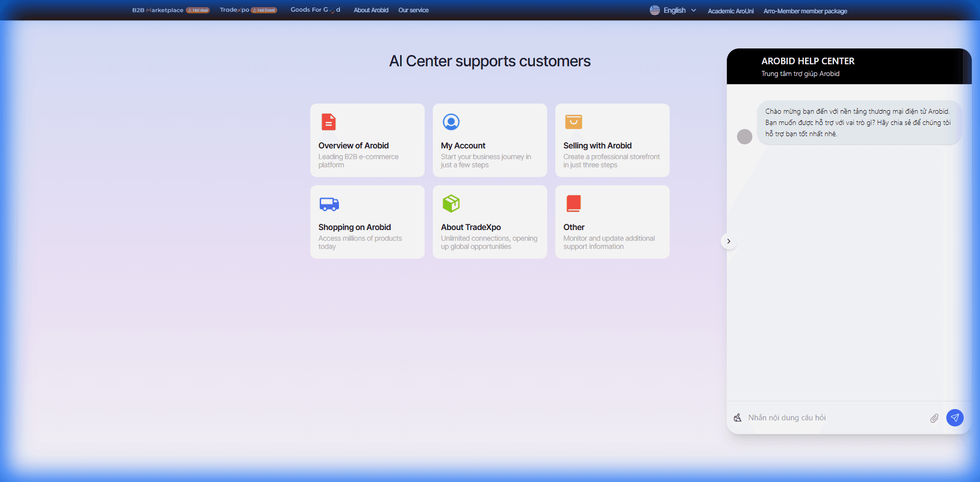Click the blue delivery truck icon

tap(329, 204)
